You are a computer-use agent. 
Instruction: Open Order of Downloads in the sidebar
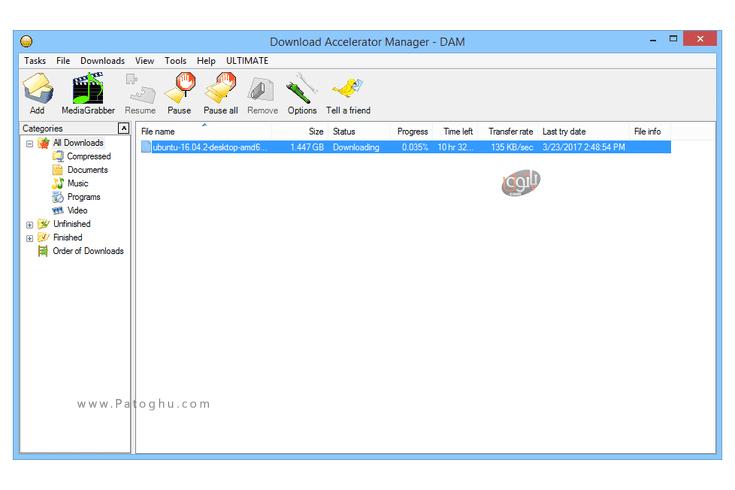pyautogui.click(x=88, y=251)
